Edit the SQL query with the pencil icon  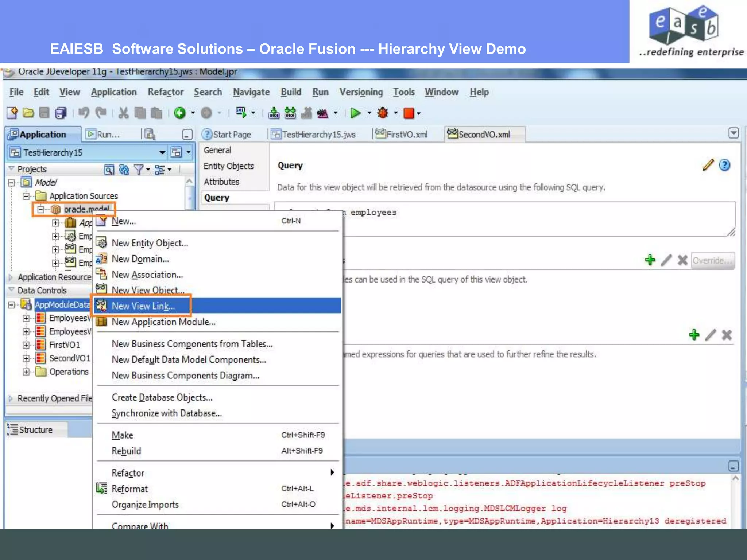click(708, 165)
